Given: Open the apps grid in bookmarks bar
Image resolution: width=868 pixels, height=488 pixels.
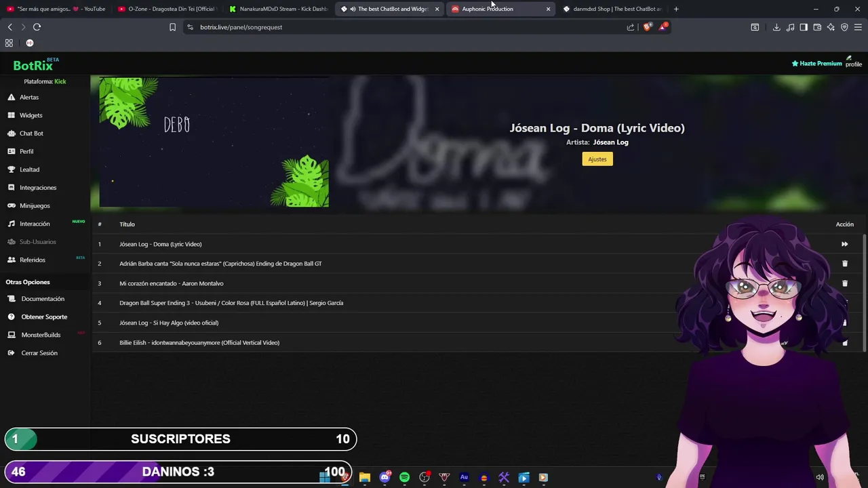Looking at the screenshot, I should (x=9, y=43).
